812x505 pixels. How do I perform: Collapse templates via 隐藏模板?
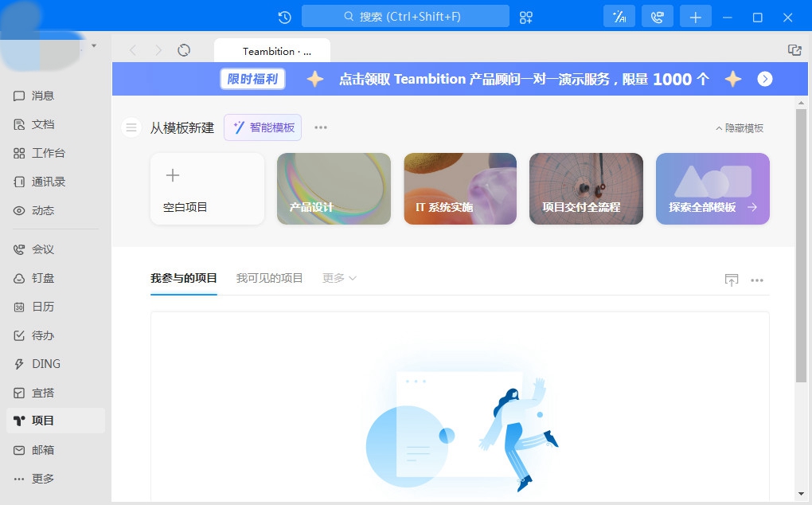point(740,128)
